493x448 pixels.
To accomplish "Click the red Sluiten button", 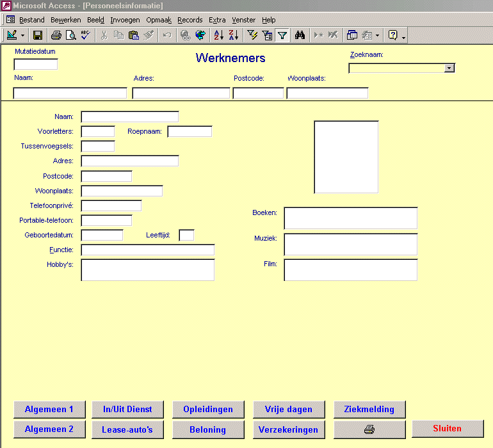I will coord(448,429).
